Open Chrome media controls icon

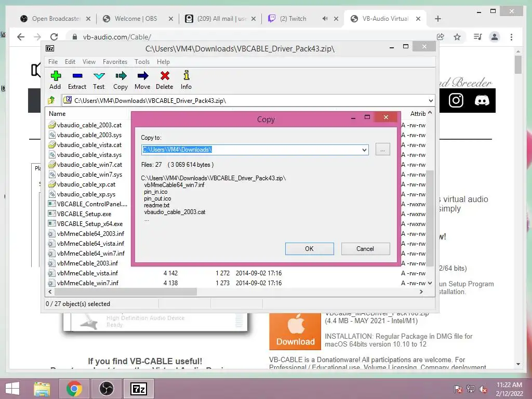point(478,37)
